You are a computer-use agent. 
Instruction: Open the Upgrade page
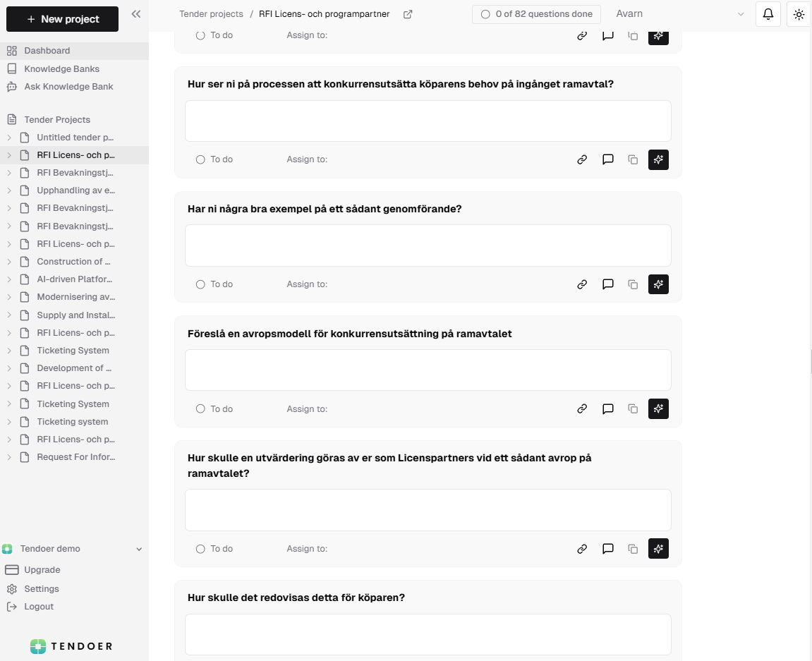tap(42, 569)
